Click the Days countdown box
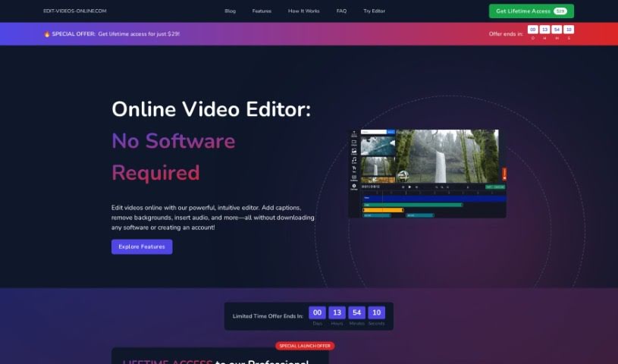The image size is (618, 364). click(317, 312)
